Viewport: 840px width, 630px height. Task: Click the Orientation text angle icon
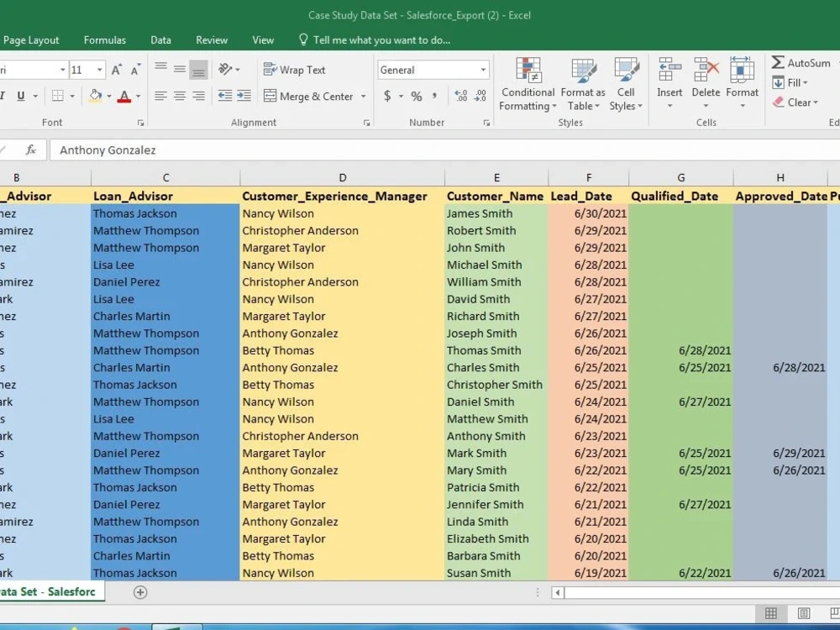225,69
